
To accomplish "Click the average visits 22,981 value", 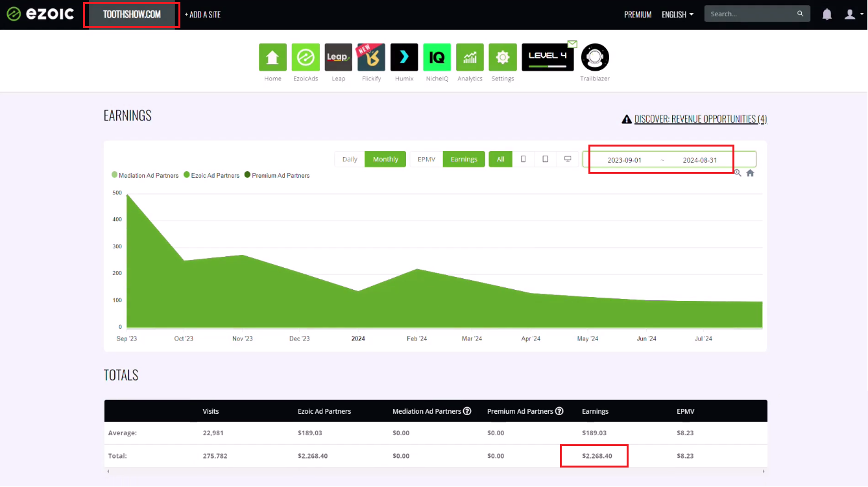I will [x=213, y=433].
